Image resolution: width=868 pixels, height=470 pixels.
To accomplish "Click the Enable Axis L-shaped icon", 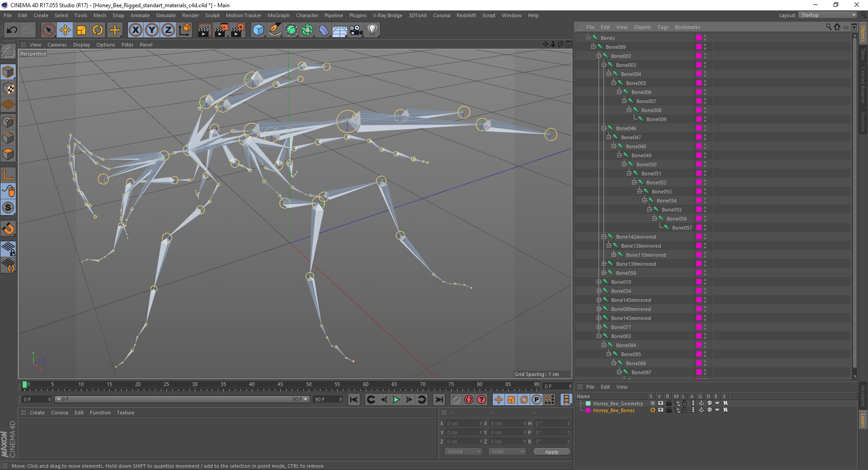I will [x=8, y=175].
